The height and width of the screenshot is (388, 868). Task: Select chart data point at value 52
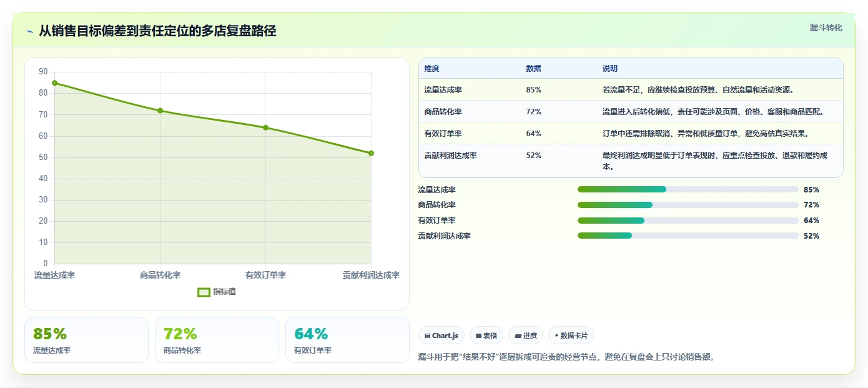371,153
